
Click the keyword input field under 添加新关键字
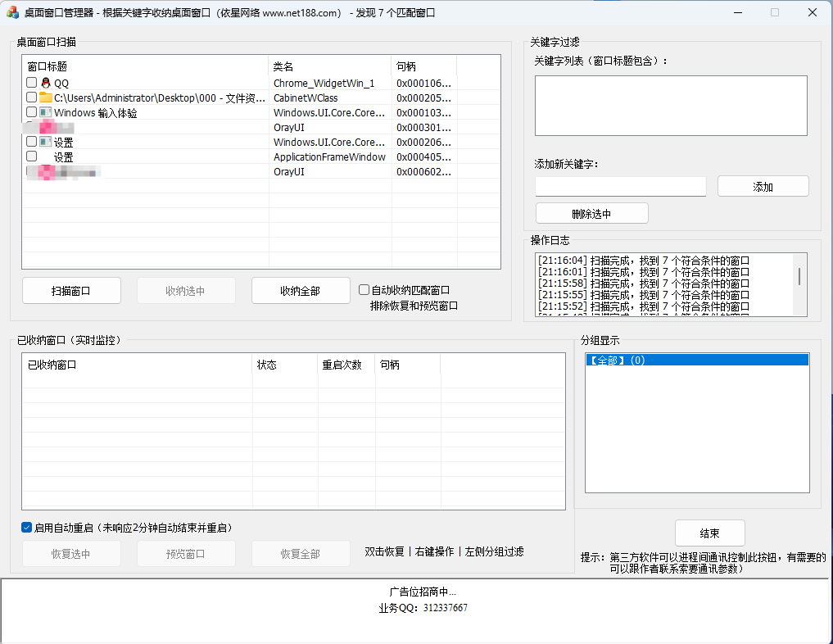click(x=620, y=186)
